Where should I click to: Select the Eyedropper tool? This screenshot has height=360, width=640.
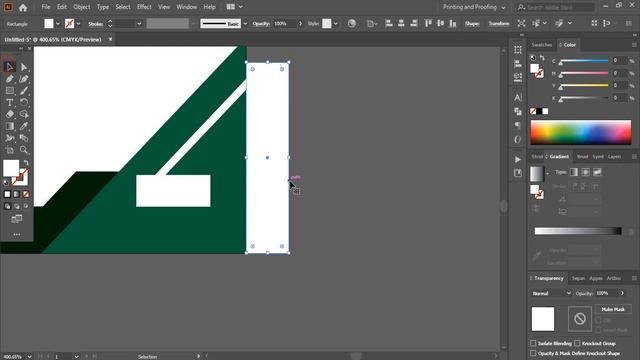pos(24,126)
